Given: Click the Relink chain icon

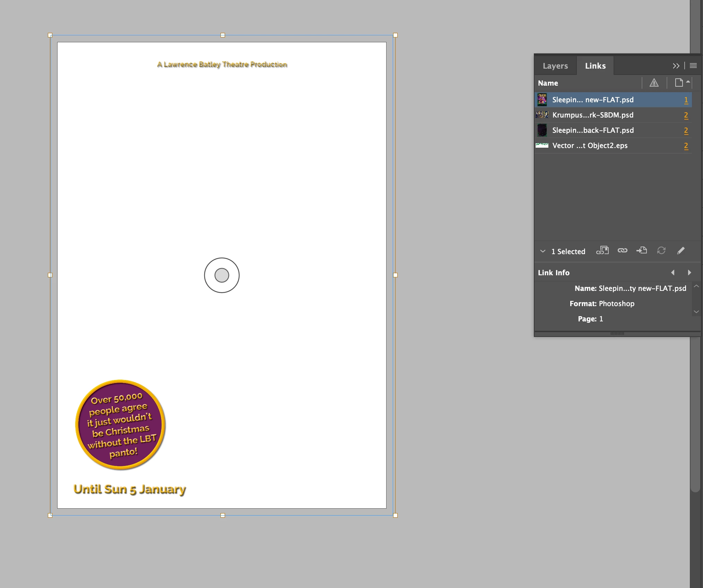Looking at the screenshot, I should [x=622, y=250].
